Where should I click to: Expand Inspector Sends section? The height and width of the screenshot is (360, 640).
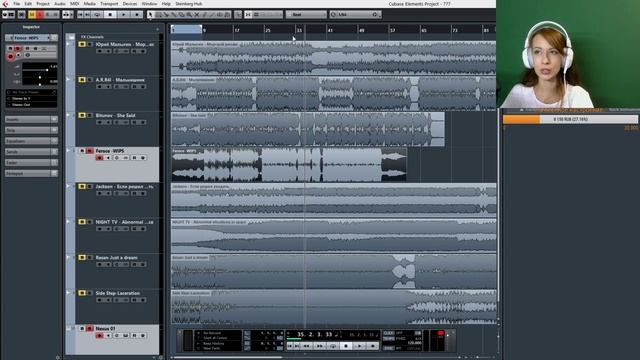coord(31,151)
